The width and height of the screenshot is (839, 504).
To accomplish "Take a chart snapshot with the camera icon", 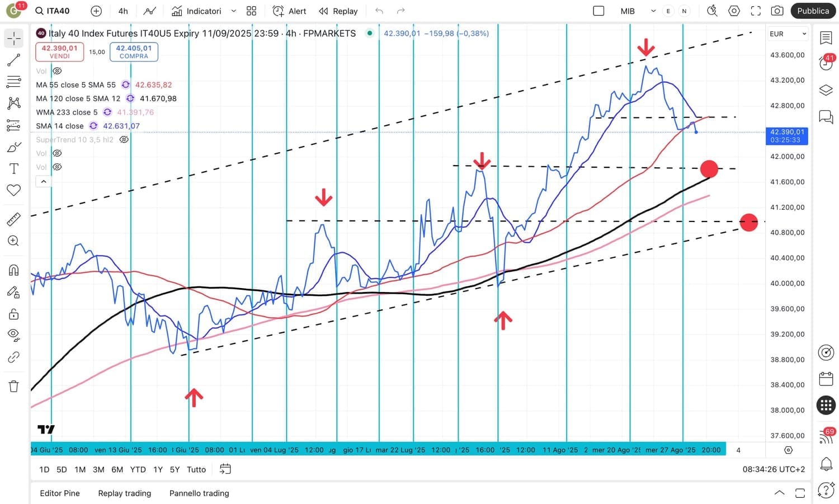I will (x=777, y=11).
